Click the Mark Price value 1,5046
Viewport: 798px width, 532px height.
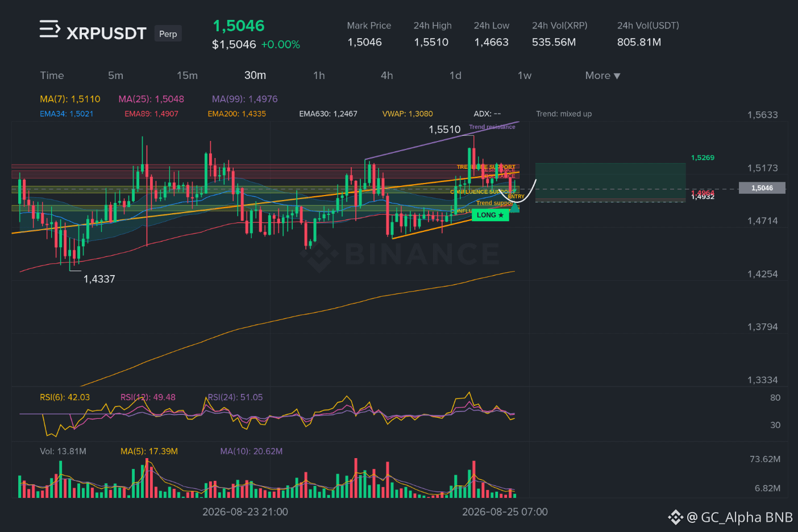(365, 42)
